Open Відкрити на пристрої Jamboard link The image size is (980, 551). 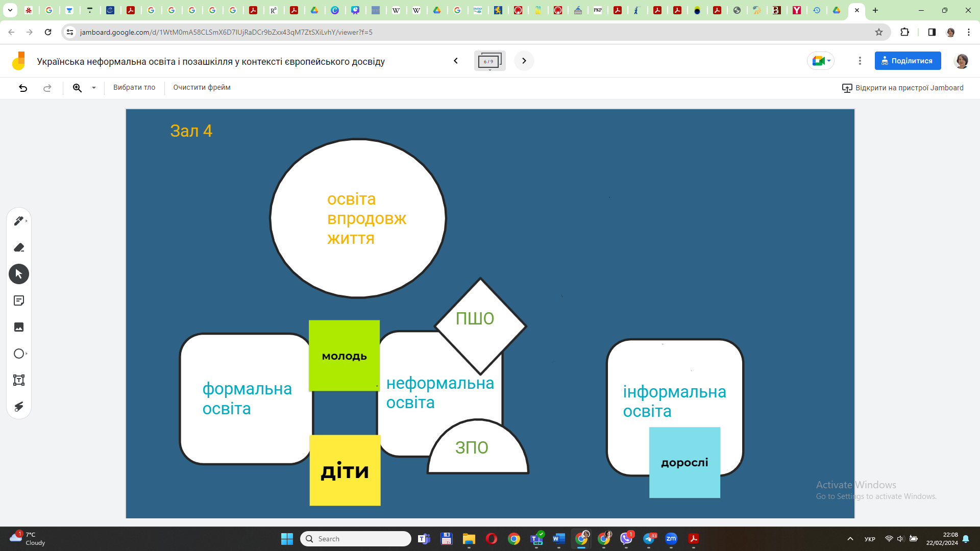coord(902,88)
